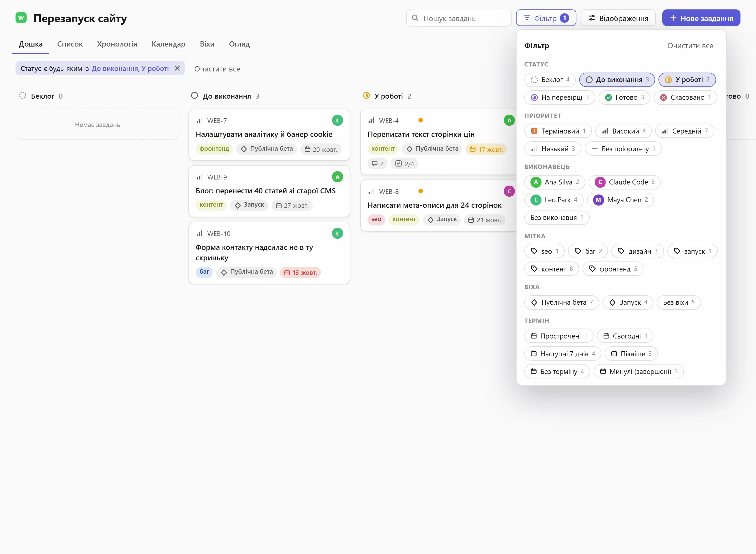Open the Фільтр dropdown button

click(x=546, y=18)
